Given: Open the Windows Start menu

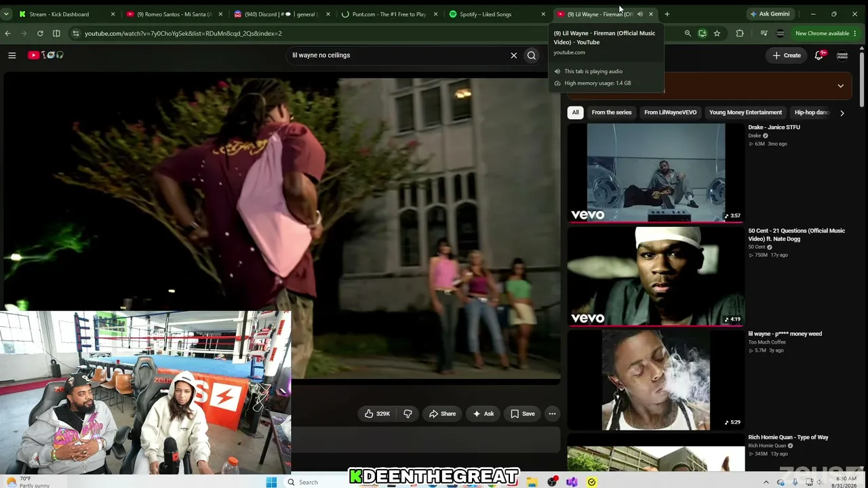Looking at the screenshot, I should point(271,482).
